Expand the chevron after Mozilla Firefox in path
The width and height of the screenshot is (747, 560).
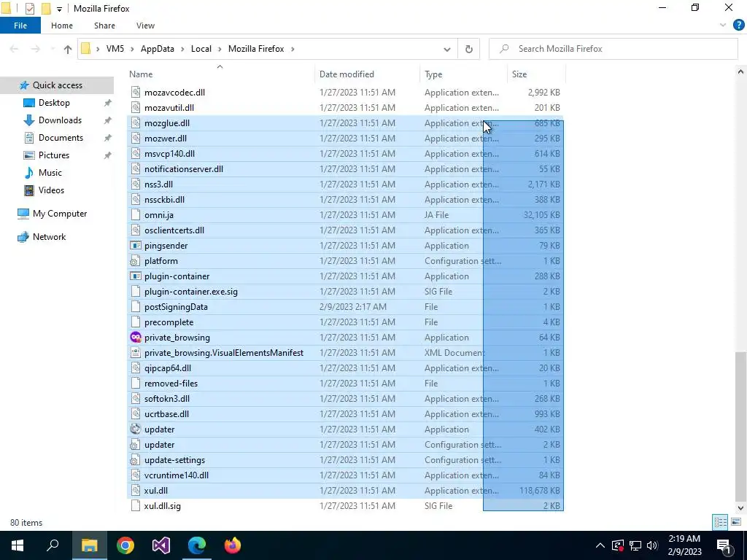coord(293,49)
